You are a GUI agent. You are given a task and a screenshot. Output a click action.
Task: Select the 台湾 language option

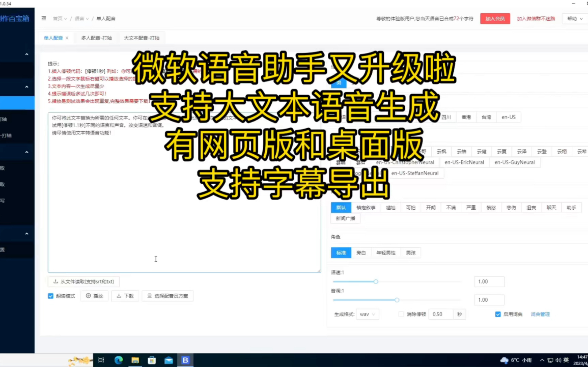tap(486, 117)
